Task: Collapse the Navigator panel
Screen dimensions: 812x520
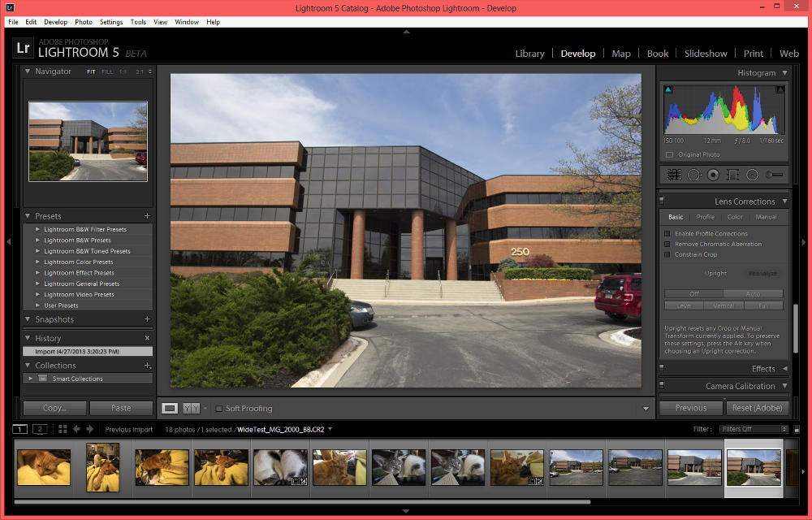Action: pos(28,71)
